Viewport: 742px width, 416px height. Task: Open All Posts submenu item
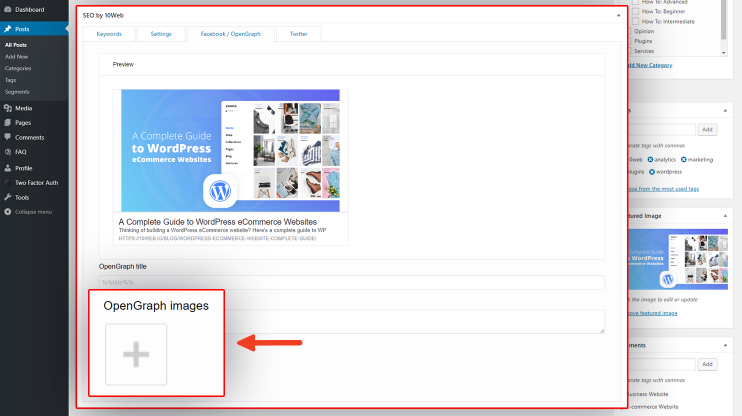tap(16, 45)
